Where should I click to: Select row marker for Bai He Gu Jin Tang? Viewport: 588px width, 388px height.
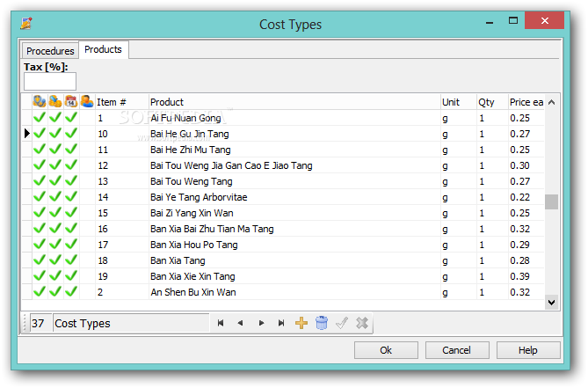point(26,134)
